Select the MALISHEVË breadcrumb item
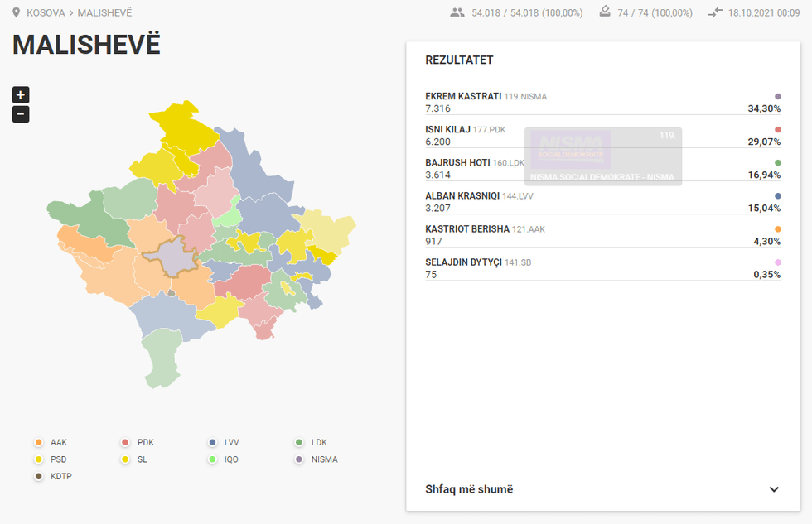812x524 pixels. click(104, 13)
